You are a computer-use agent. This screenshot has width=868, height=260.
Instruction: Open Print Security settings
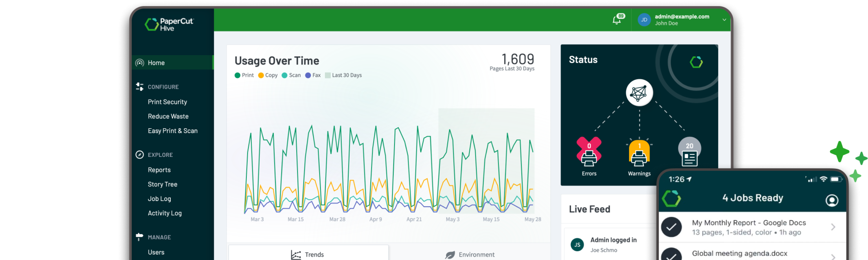167,102
